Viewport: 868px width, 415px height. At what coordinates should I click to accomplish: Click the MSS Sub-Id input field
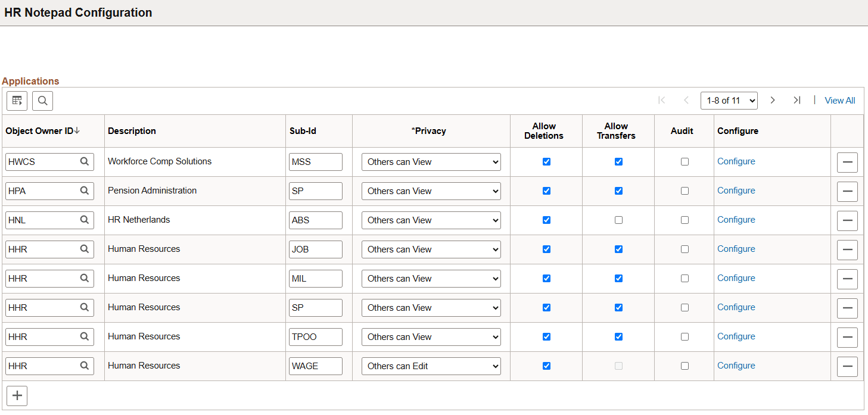point(315,161)
